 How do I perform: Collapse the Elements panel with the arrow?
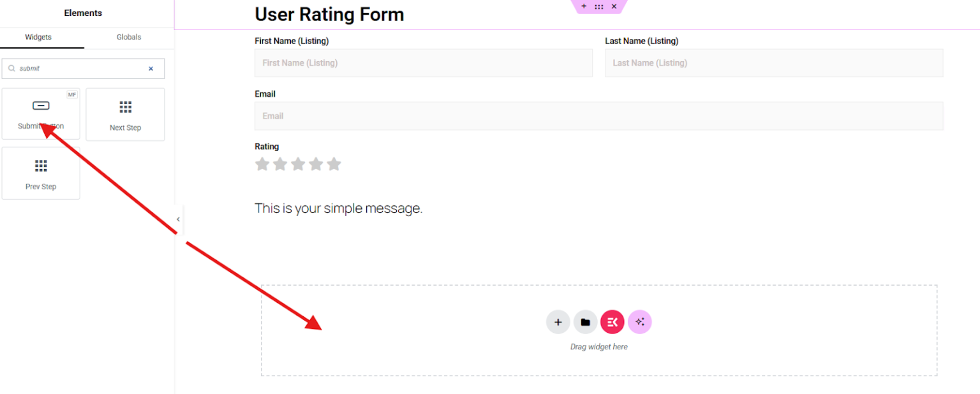click(x=178, y=219)
